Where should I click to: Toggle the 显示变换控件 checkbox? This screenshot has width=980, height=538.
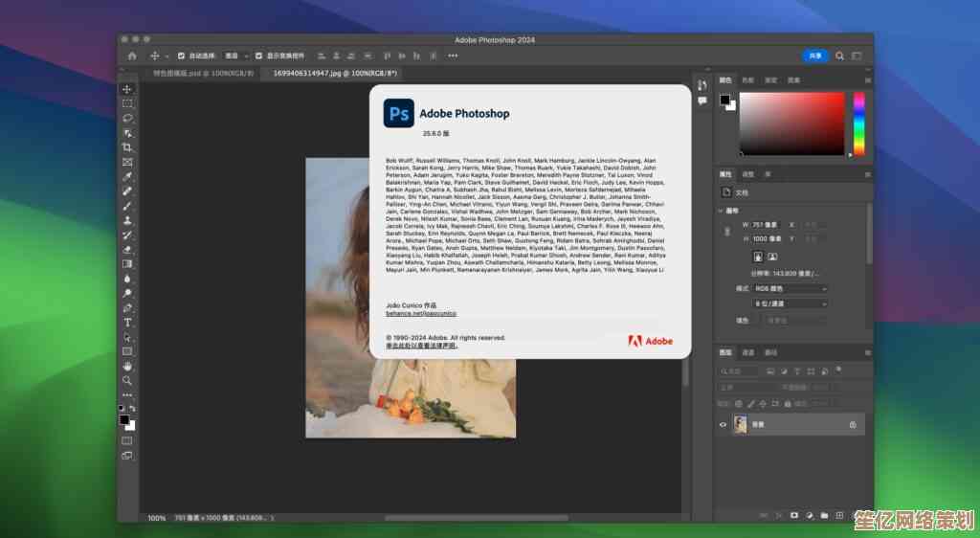(x=258, y=56)
